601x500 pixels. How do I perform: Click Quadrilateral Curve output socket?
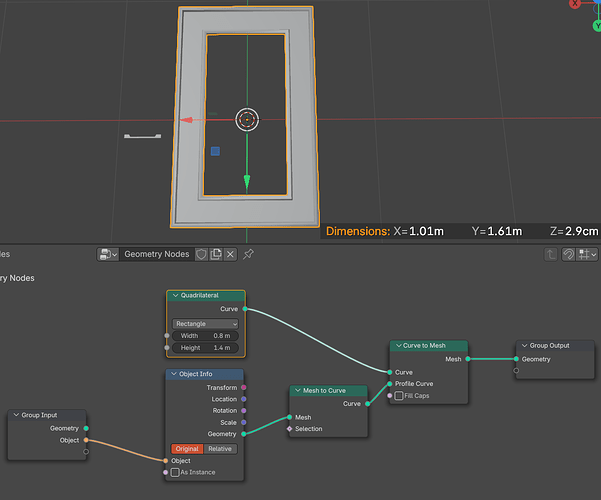[x=245, y=309]
